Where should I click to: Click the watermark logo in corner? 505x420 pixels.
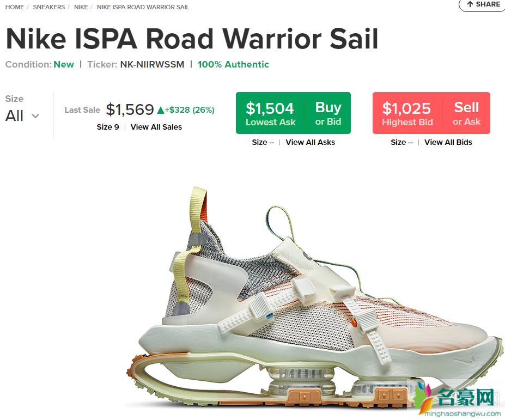(457, 399)
